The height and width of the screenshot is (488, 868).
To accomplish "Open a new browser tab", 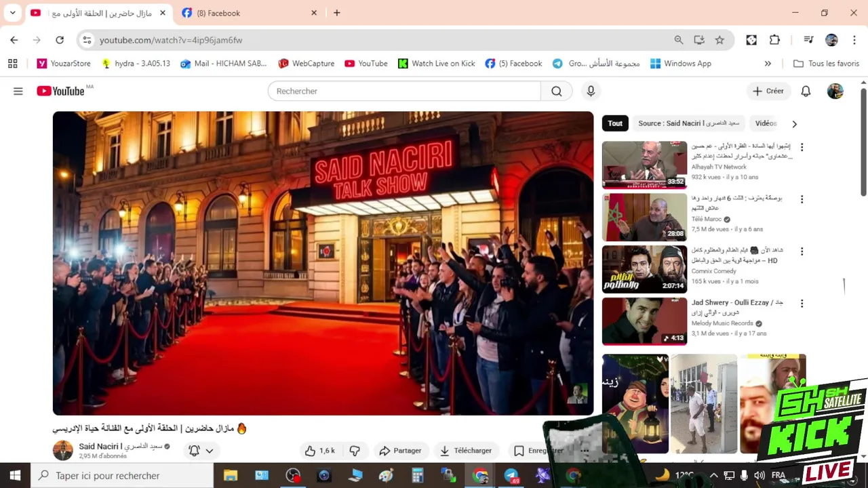I will pyautogui.click(x=336, y=13).
